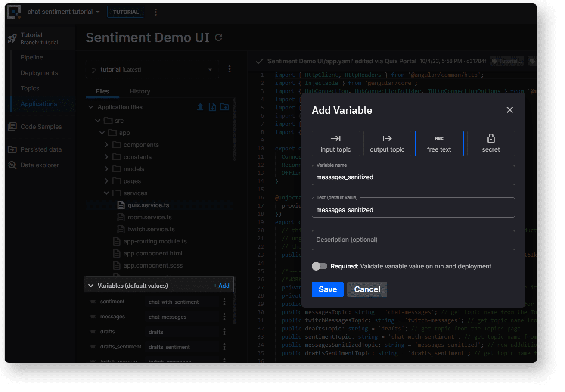The image size is (565, 392).
Task: Click the variables list scrollbar
Action: point(235,308)
